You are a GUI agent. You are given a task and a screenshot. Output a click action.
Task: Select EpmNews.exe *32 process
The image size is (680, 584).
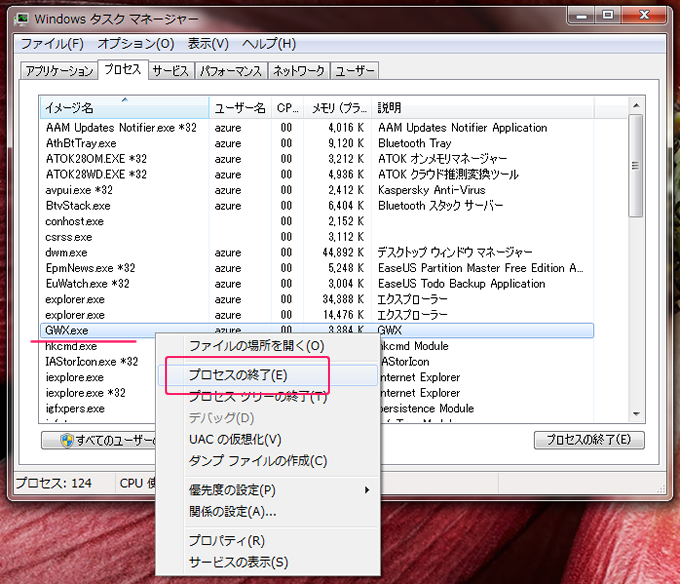coord(317,268)
